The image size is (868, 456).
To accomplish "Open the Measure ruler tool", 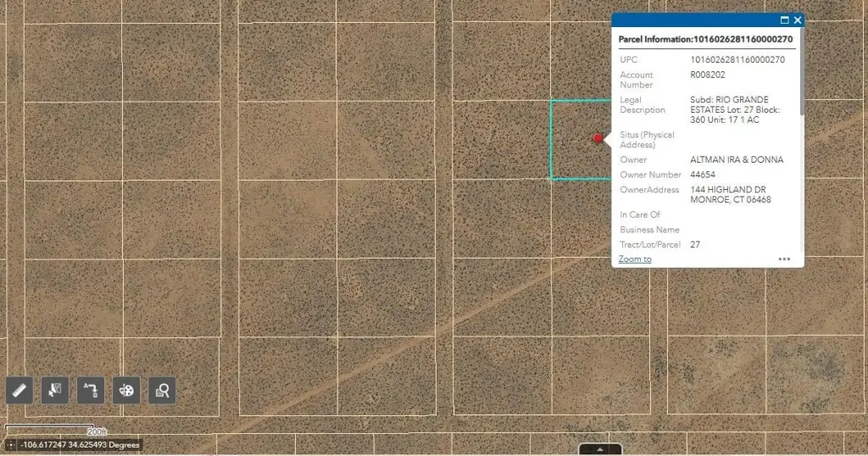I will [19, 390].
